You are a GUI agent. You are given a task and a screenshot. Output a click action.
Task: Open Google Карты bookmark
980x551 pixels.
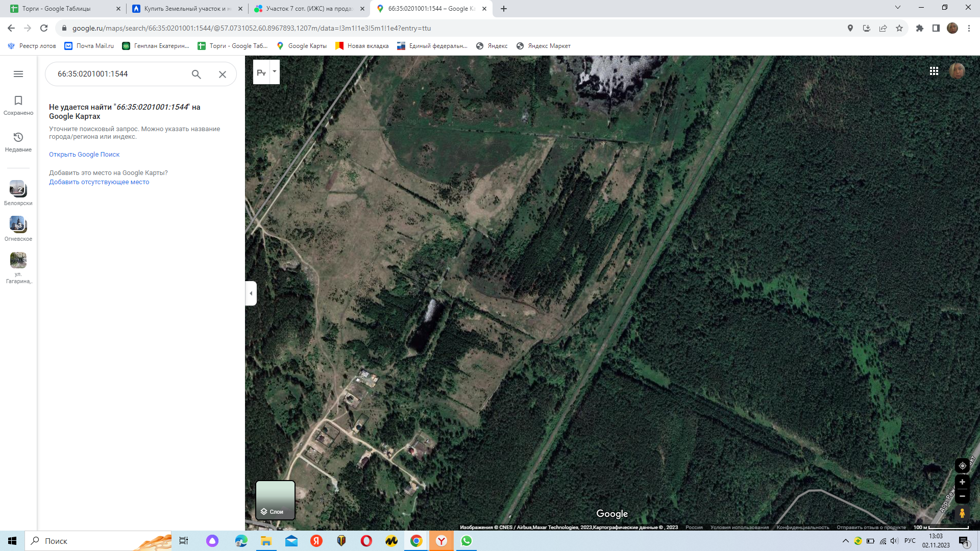point(302,46)
